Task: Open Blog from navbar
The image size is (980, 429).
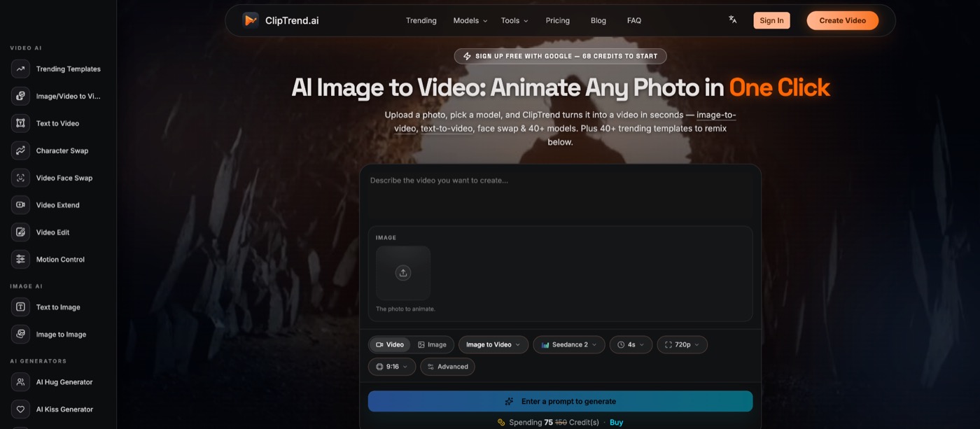Action: click(x=598, y=20)
